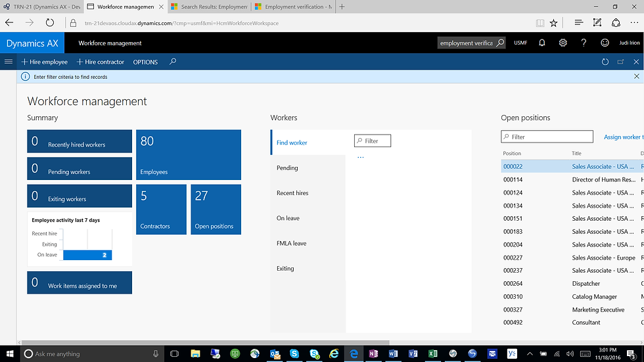Open Task View on the taskbar
The image size is (644, 362).
[x=175, y=354]
